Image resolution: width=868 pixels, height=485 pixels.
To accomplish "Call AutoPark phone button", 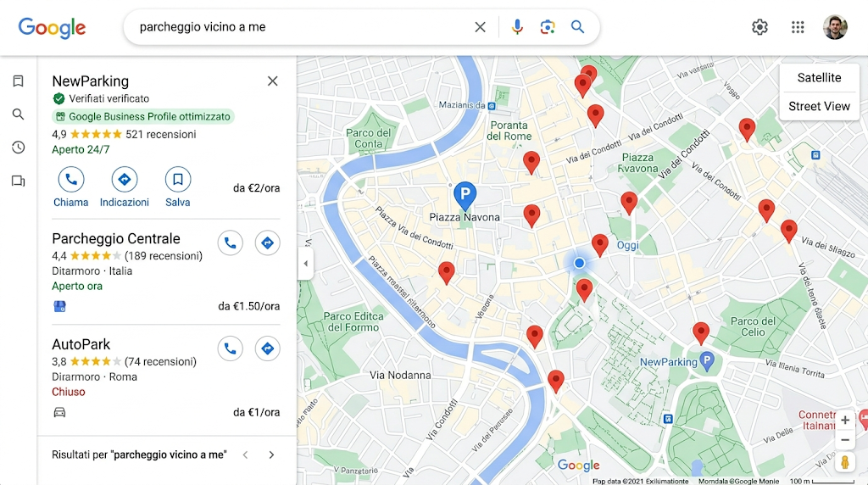I will click(x=231, y=348).
